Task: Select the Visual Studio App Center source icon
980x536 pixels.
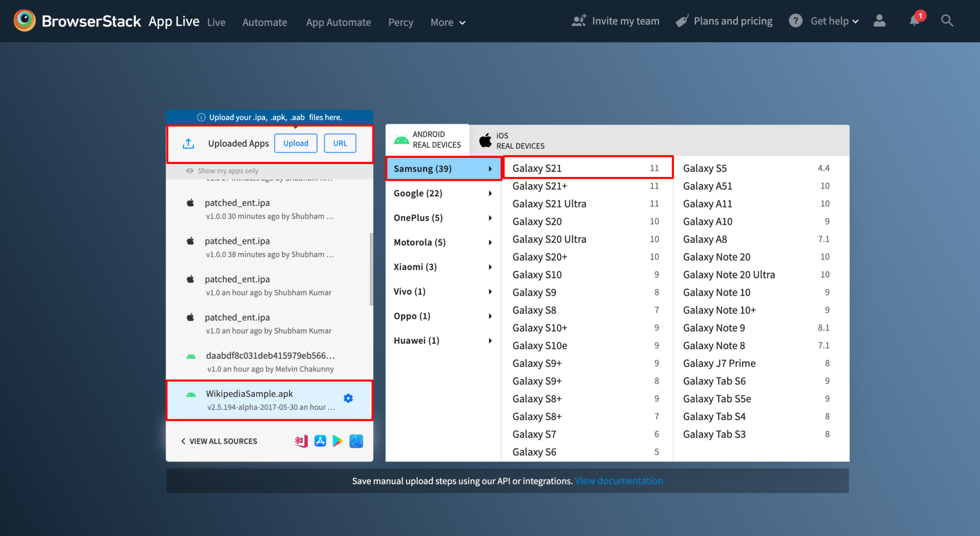Action: tap(301, 441)
